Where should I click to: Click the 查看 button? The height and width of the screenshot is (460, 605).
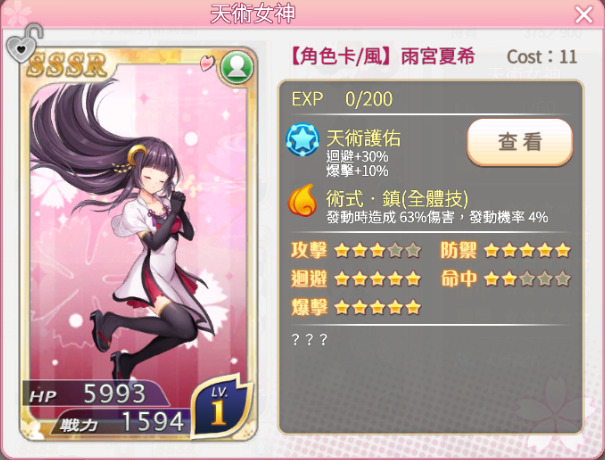tap(520, 142)
